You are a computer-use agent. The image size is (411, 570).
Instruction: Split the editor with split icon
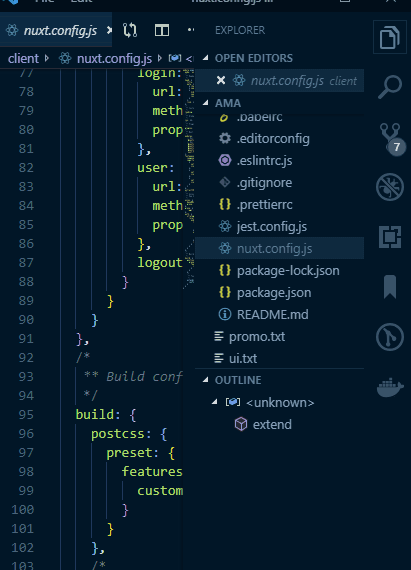162,30
